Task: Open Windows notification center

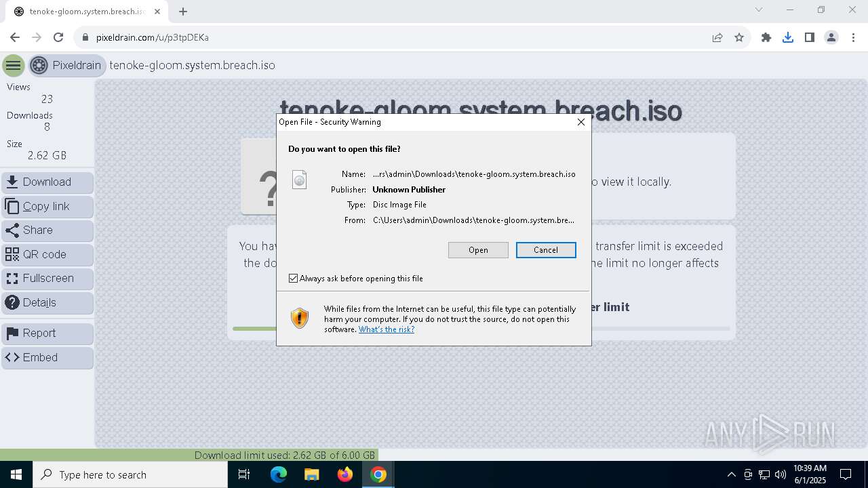Action: point(846,474)
